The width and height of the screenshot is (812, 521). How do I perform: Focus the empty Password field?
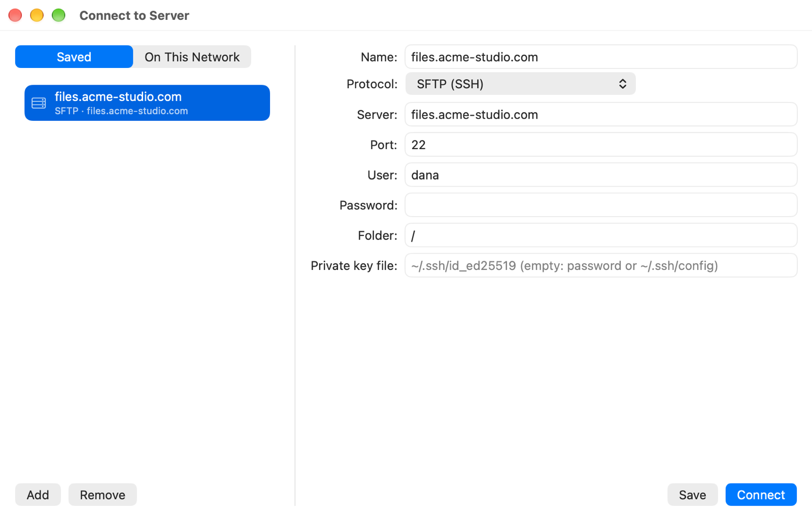pos(601,205)
